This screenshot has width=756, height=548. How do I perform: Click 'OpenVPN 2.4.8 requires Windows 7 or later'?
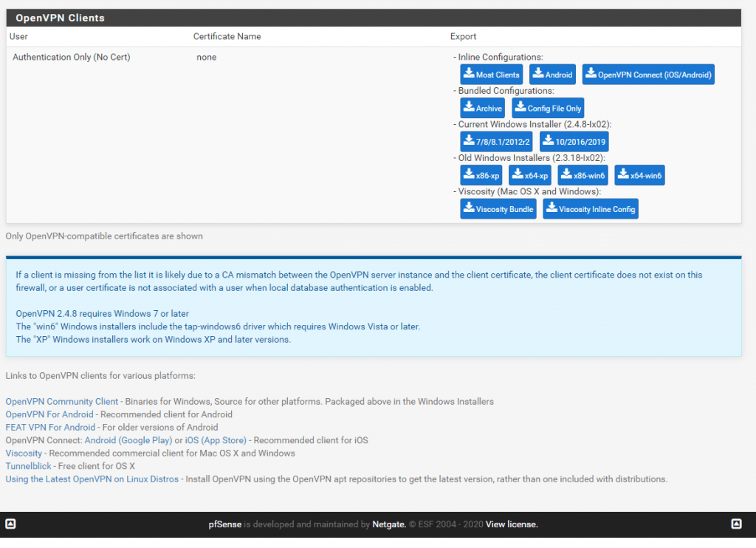102,314
